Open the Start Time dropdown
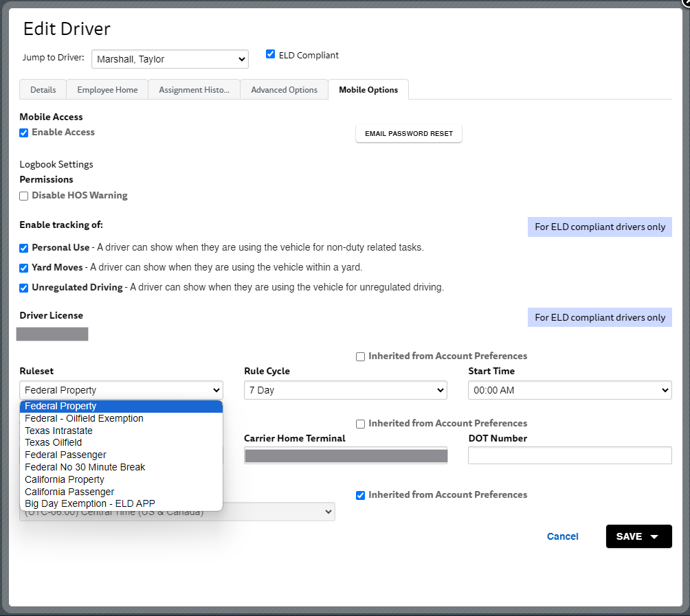Image resolution: width=690 pixels, height=616 pixels. click(570, 390)
